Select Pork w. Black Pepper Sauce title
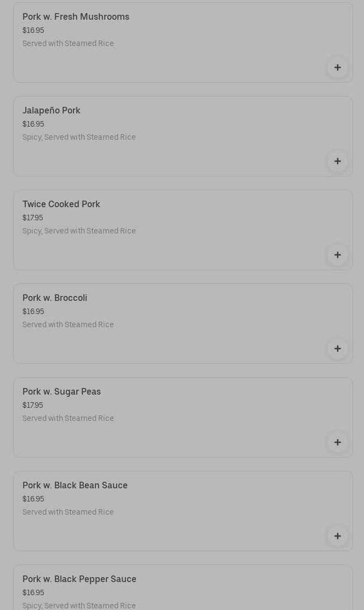The width and height of the screenshot is (364, 610). pyautogui.click(x=79, y=579)
